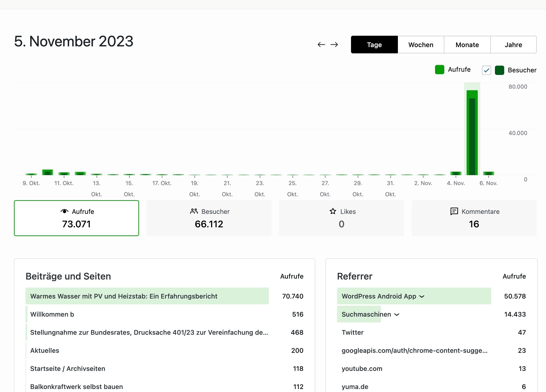Click the next day right arrow
Viewport: 546px width, 392px height.
334,45
